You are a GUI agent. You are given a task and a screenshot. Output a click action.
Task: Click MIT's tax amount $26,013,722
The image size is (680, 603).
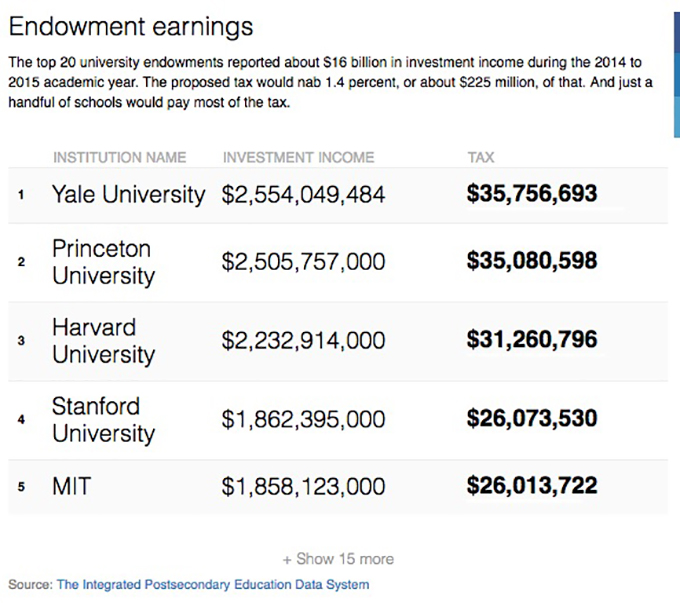532,487
